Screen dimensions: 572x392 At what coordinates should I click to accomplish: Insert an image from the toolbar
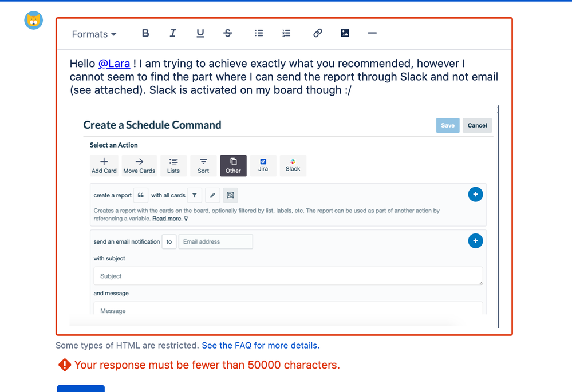coord(345,33)
